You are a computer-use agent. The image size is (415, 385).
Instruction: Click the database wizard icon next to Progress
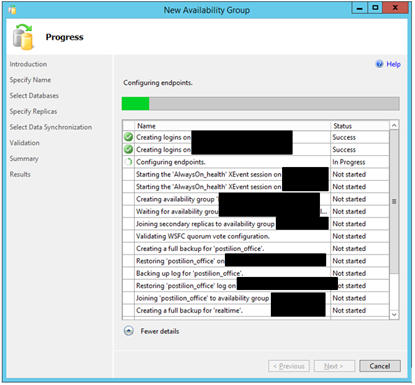point(23,37)
